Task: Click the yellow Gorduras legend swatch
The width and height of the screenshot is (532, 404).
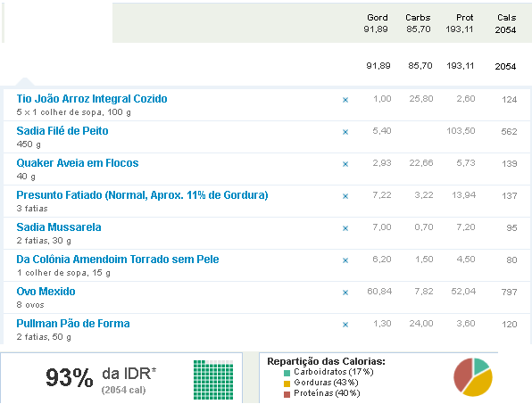Action: 287,383
